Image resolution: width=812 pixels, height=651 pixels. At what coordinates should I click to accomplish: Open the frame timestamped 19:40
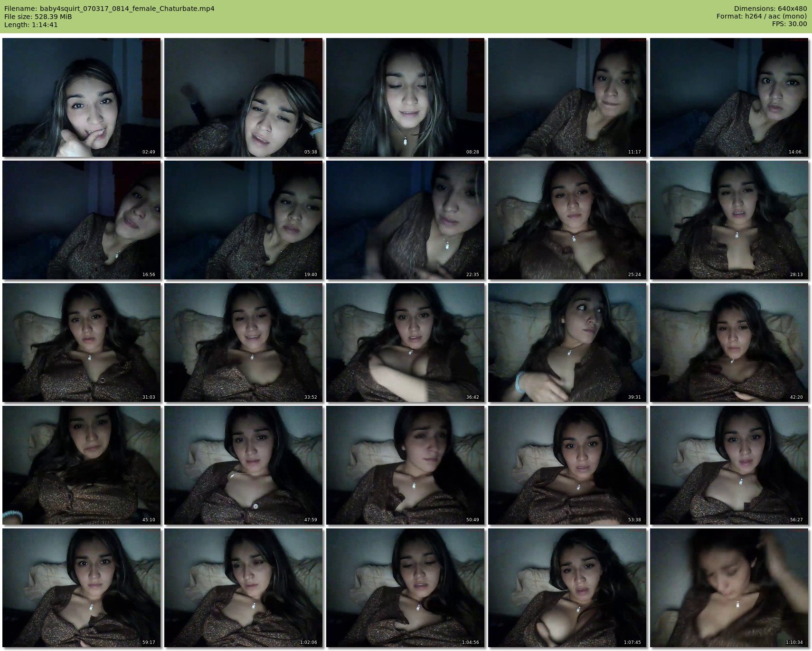pos(244,220)
